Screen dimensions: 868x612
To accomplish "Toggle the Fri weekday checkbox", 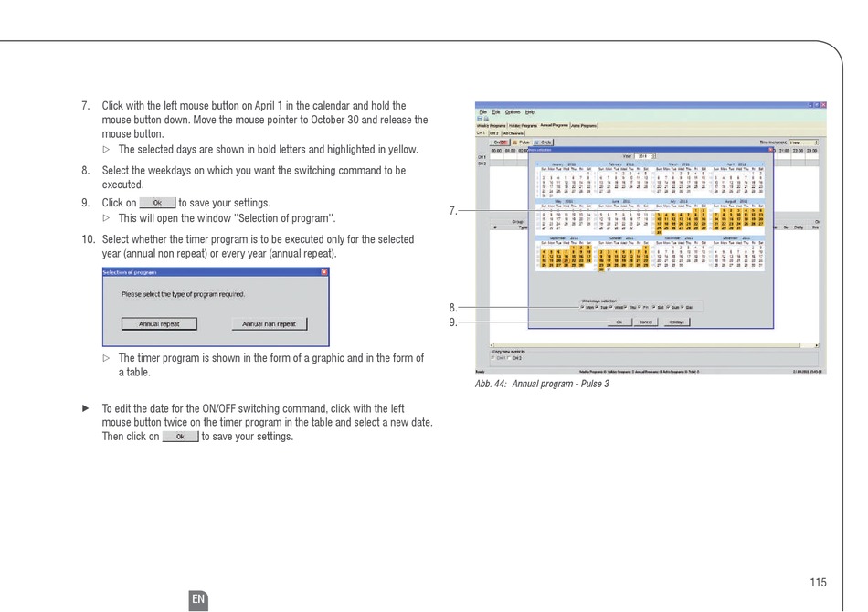I will pos(640,307).
